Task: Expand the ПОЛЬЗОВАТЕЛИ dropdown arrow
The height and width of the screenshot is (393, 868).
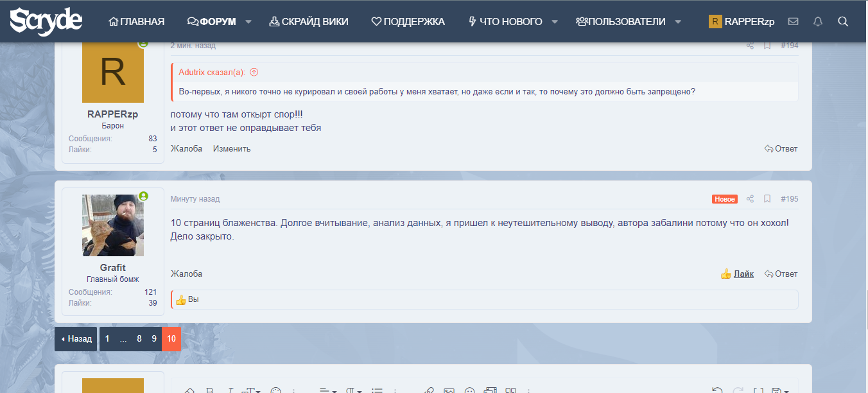Action: coord(679,21)
